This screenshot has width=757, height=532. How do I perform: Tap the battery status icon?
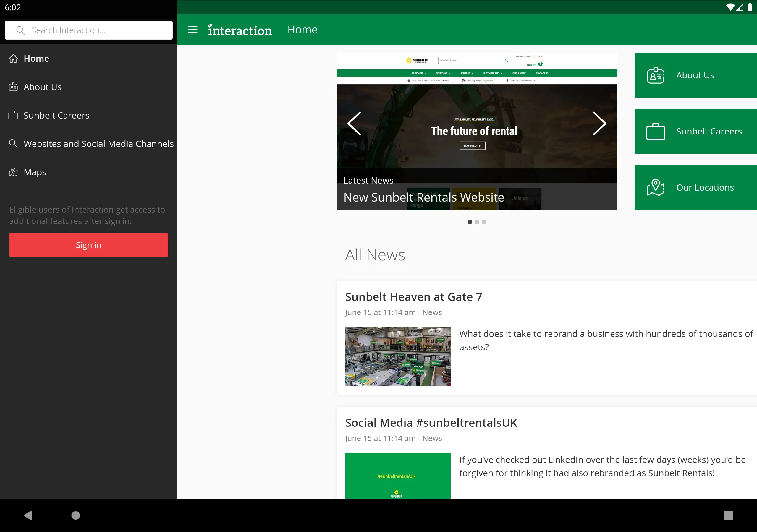pos(749,7)
